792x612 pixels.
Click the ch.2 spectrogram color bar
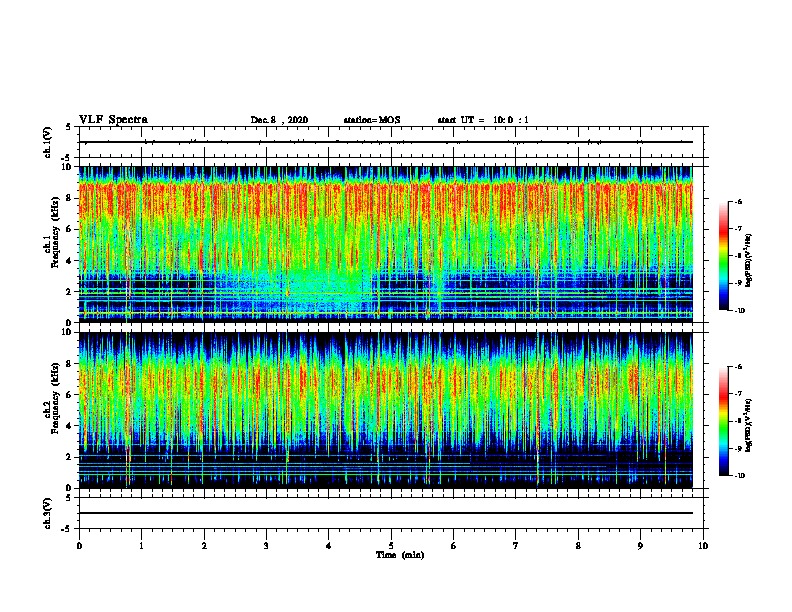tap(724, 421)
